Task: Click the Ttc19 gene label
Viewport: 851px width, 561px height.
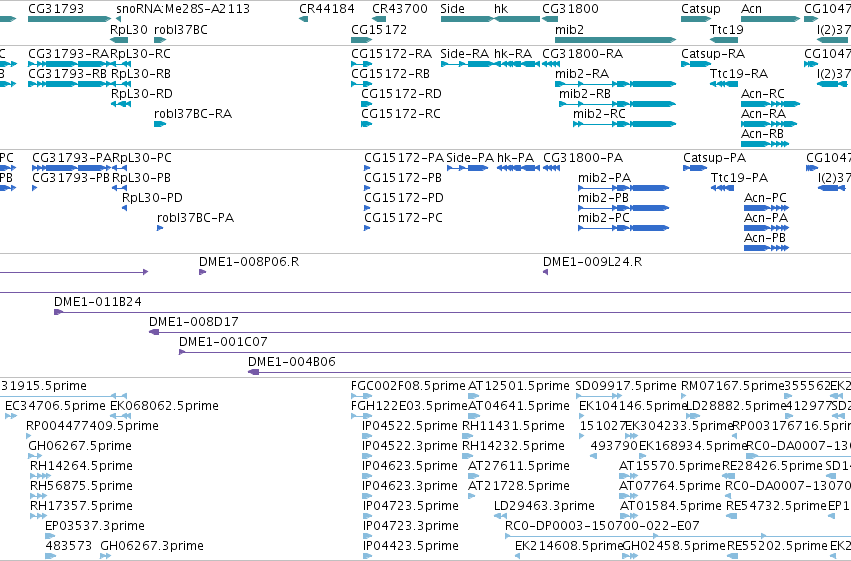Action: (727, 29)
